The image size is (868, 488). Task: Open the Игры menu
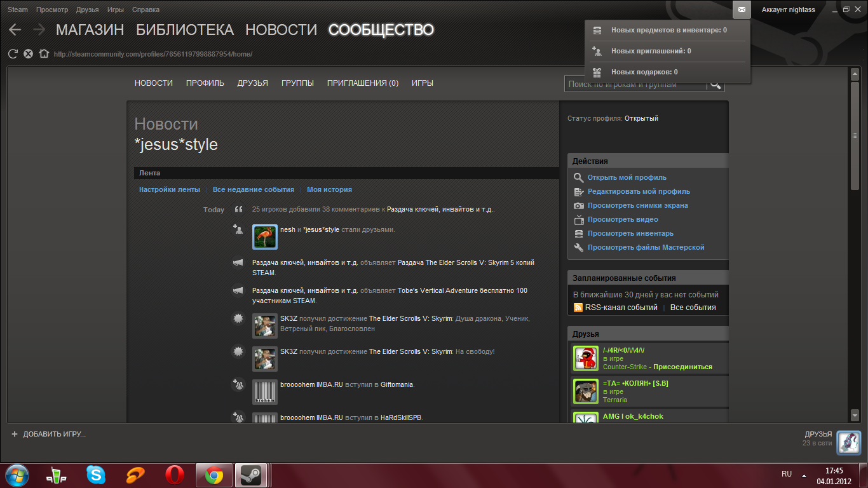coord(116,10)
